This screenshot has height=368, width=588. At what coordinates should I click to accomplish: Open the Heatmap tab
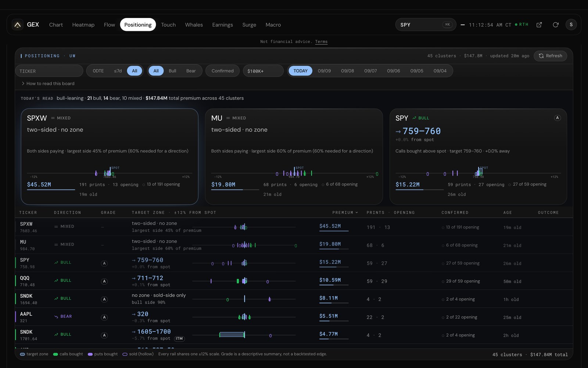click(x=83, y=25)
